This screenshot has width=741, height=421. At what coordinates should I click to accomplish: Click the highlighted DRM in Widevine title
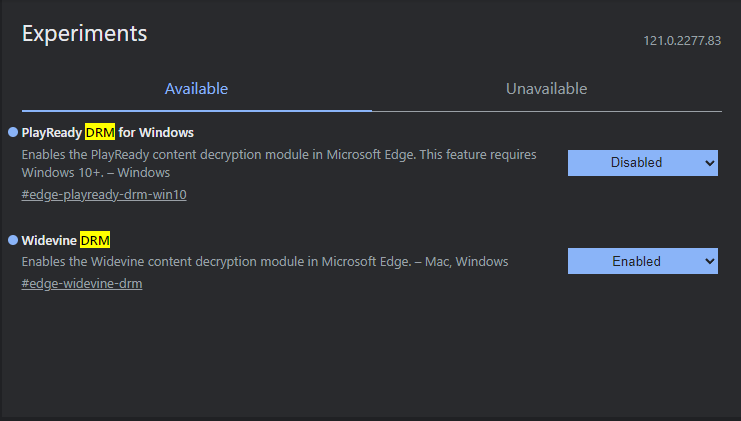point(95,240)
